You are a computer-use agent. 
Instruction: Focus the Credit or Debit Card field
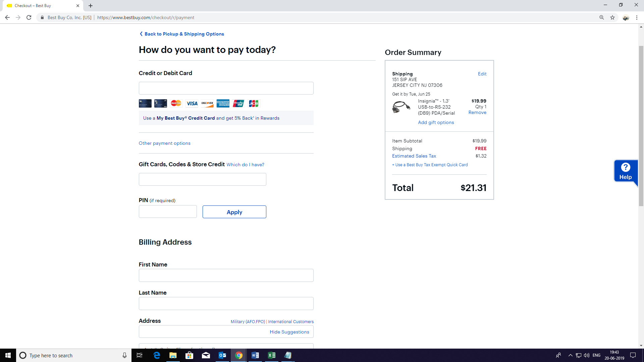(x=226, y=88)
